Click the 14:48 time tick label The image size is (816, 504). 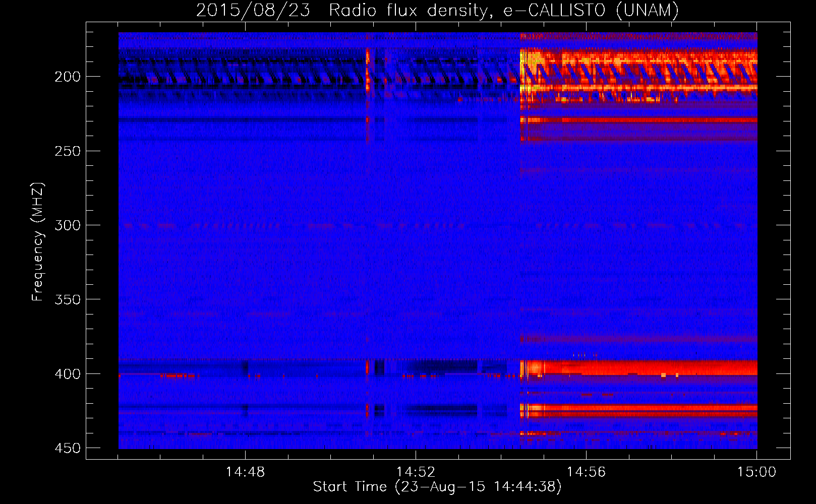pos(245,472)
